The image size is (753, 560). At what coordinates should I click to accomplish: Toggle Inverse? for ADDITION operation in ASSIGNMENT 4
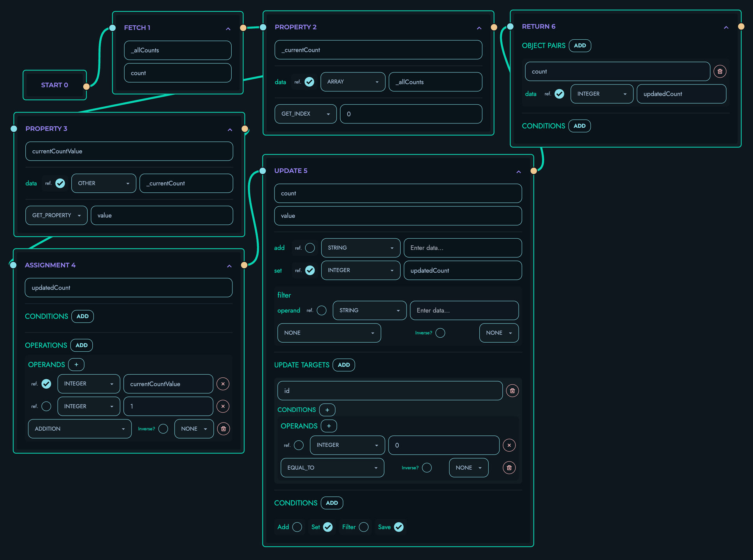pos(164,429)
